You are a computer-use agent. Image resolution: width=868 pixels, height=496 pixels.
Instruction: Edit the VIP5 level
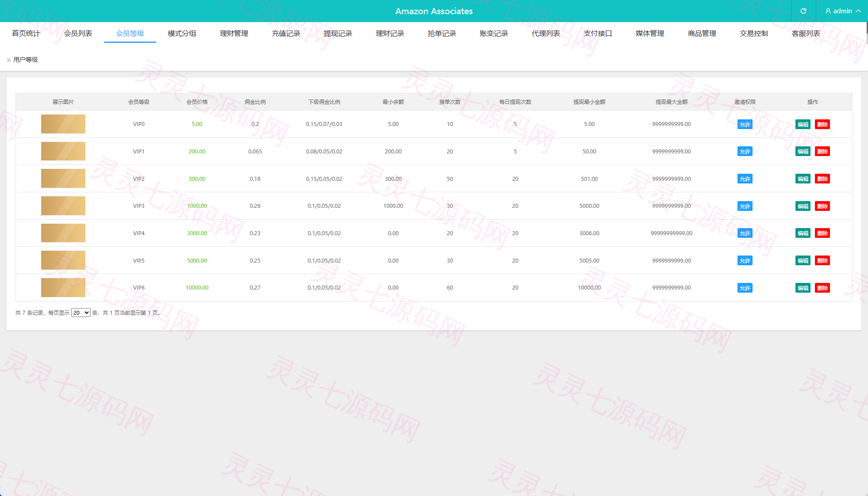coord(803,260)
